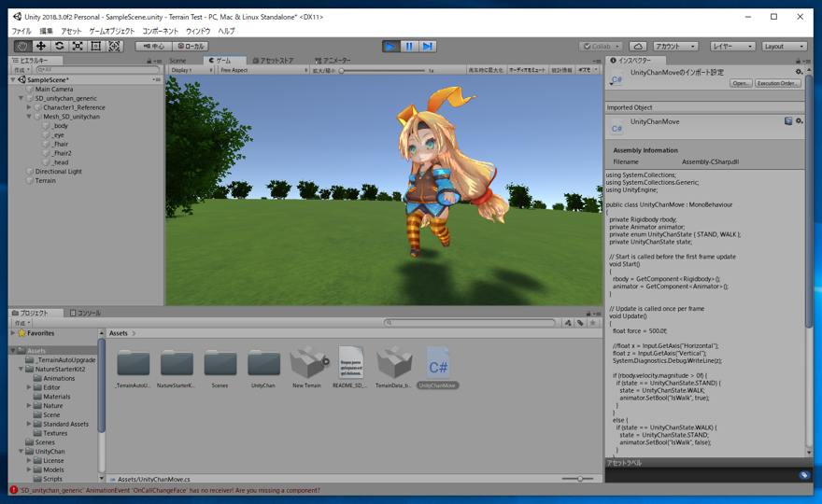Switch to the コンソール tab
Image resolution: width=822 pixels, height=504 pixels.
(85, 313)
